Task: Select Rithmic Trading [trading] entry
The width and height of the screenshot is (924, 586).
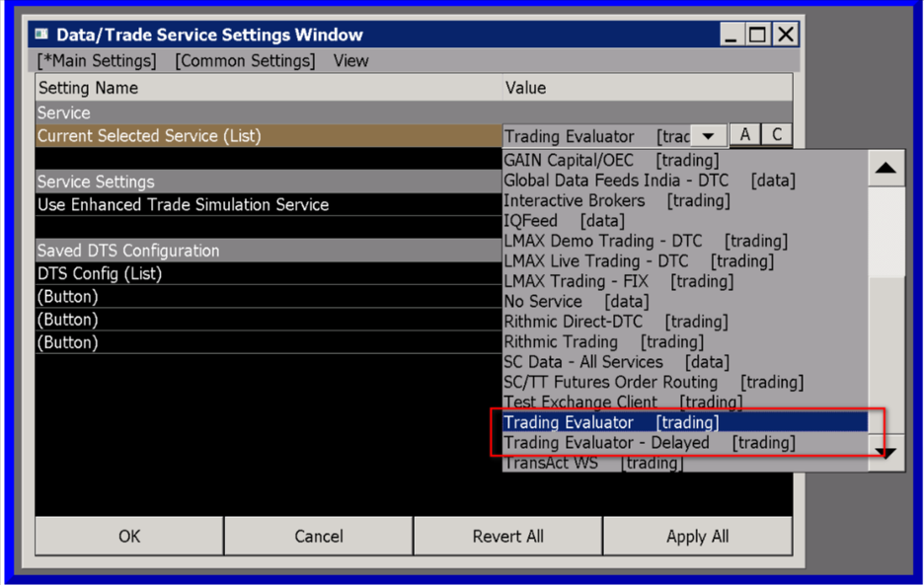Action: pyautogui.click(x=685, y=341)
